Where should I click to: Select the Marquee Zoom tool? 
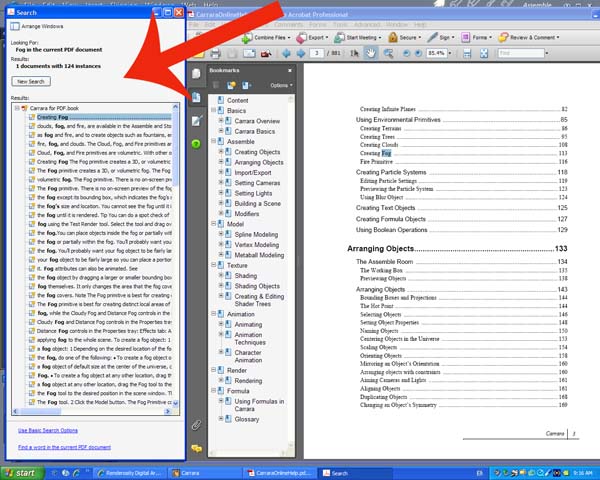388,53
